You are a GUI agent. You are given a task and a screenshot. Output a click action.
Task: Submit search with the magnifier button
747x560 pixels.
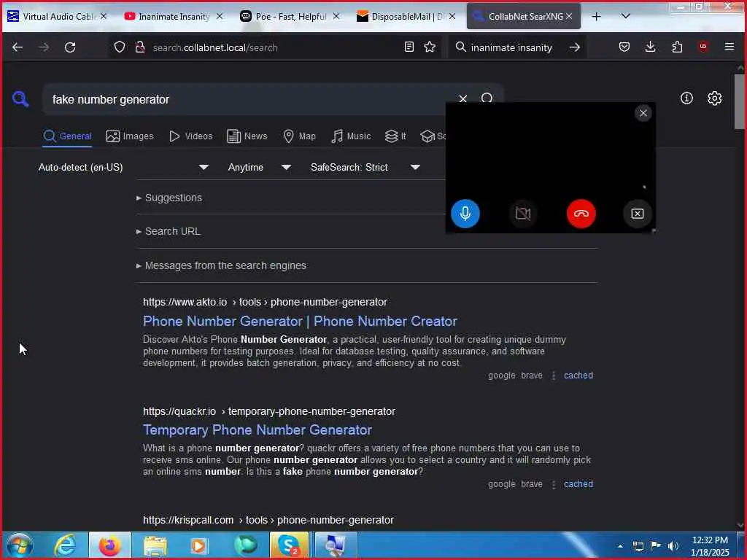pos(487,98)
